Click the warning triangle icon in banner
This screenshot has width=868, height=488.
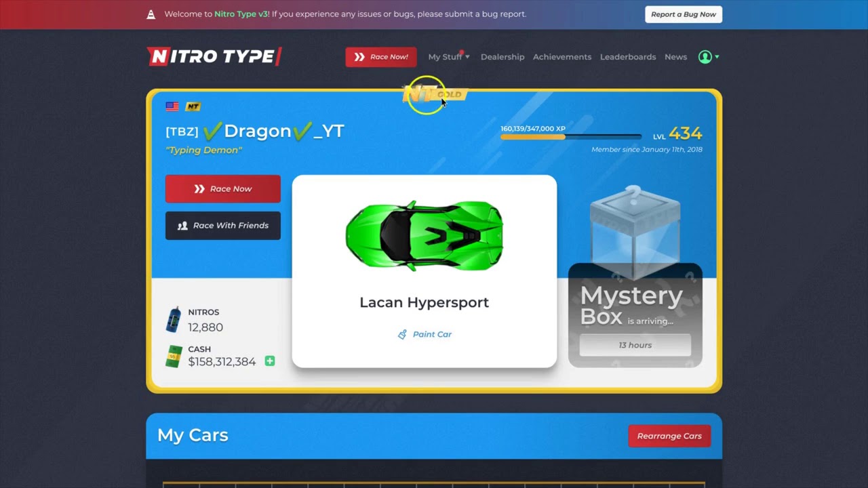click(151, 14)
